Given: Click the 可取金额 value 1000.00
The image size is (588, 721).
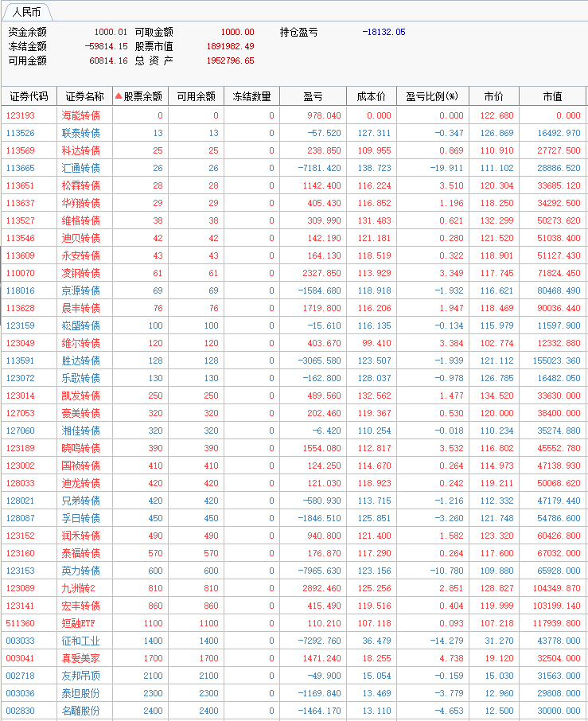Looking at the screenshot, I should (238, 32).
